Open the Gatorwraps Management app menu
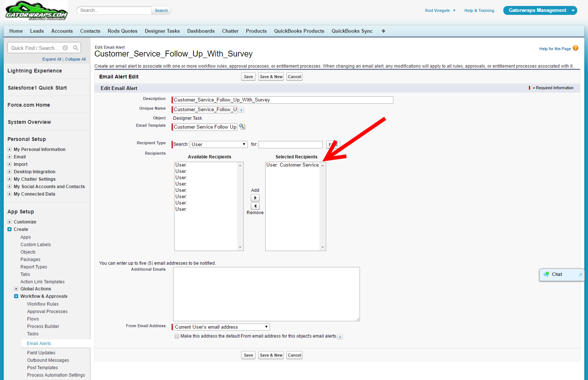 coord(540,10)
